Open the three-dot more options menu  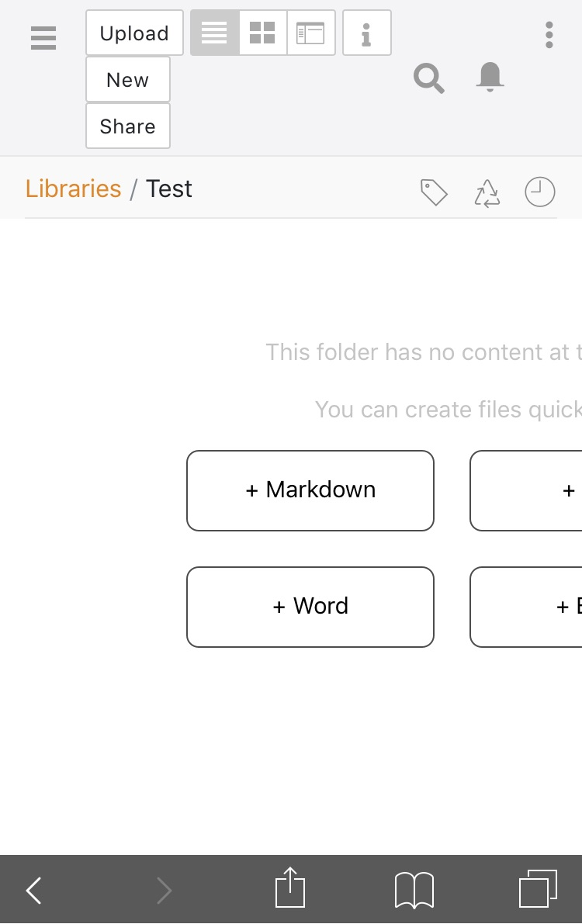tap(549, 35)
